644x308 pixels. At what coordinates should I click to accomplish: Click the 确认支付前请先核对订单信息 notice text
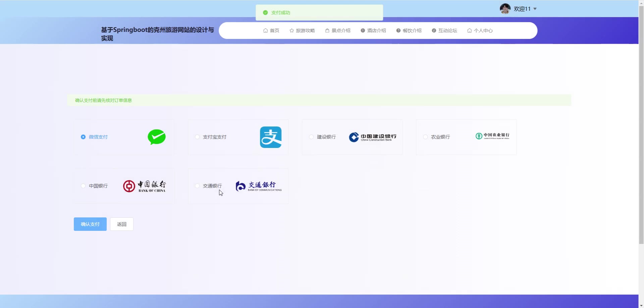click(103, 100)
